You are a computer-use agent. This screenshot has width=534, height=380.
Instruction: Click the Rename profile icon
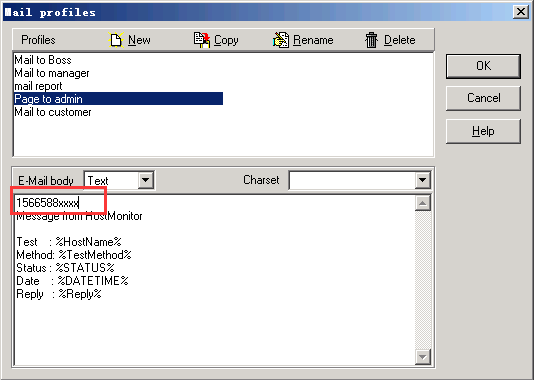point(281,40)
